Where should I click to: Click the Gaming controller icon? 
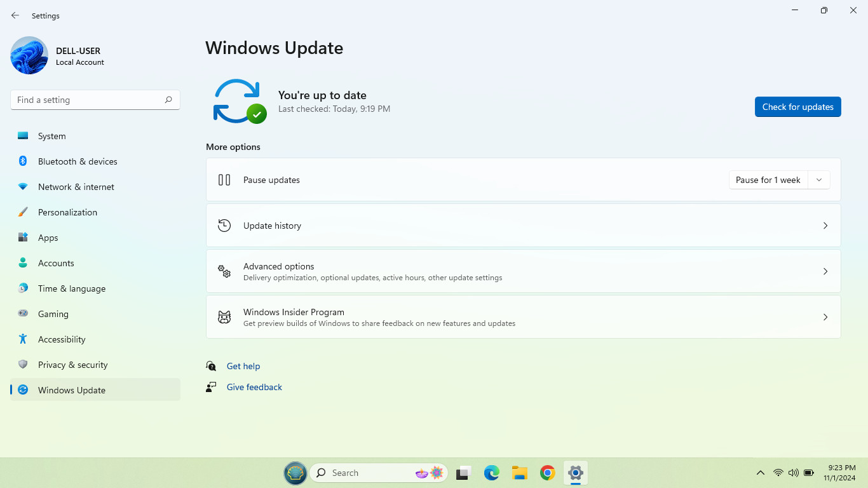23,313
